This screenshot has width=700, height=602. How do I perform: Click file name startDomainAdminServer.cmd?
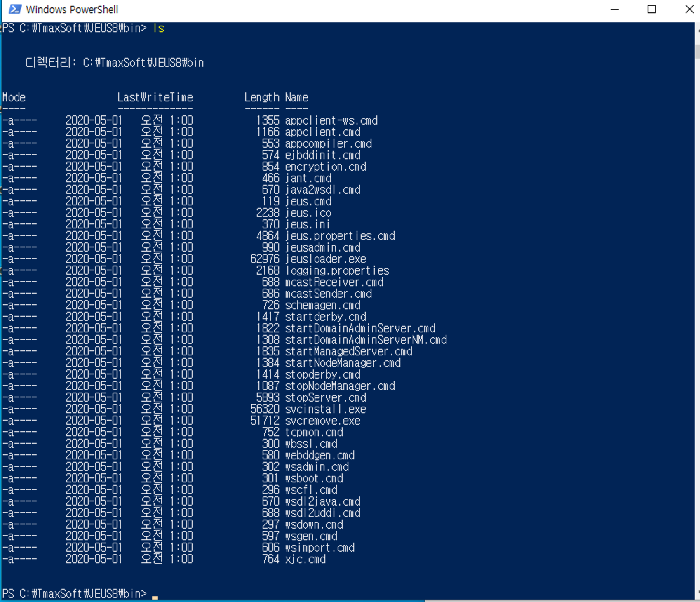click(x=360, y=328)
